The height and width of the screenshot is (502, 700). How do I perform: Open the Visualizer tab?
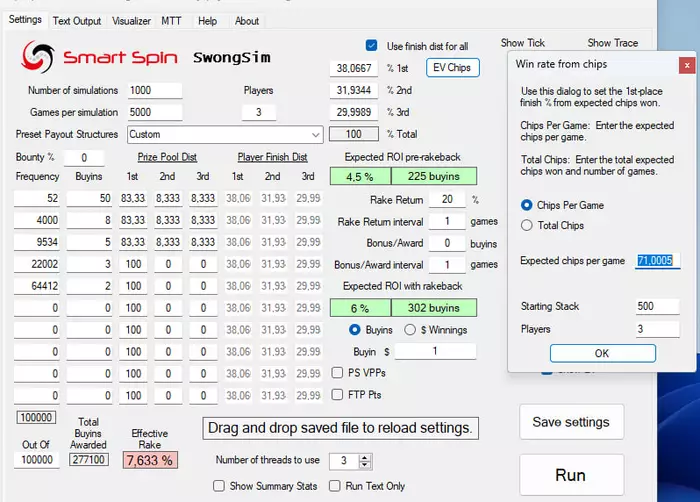pyautogui.click(x=131, y=21)
